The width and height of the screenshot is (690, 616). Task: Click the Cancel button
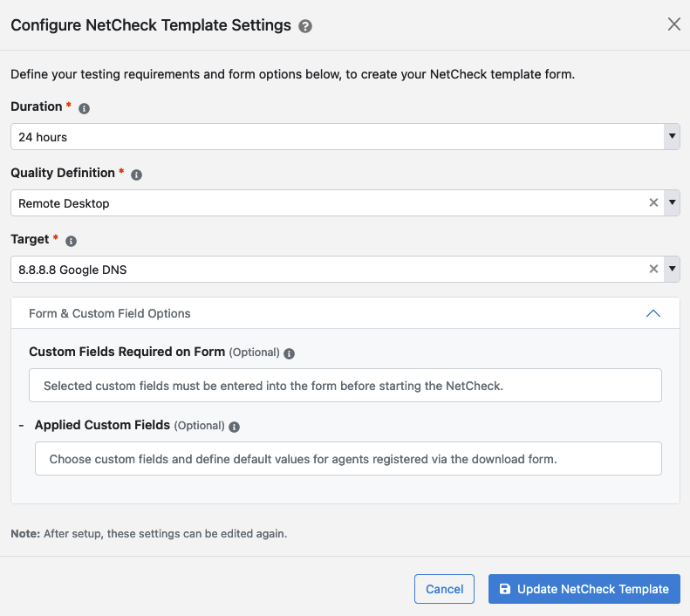[444, 589]
